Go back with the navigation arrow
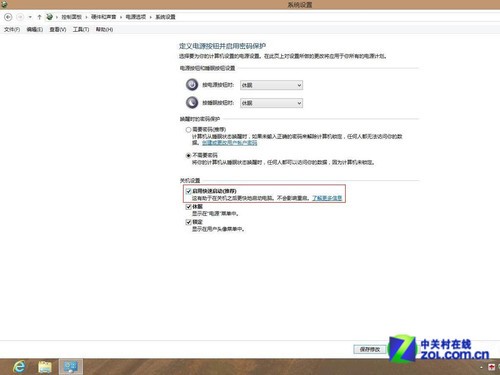 (x=8, y=17)
